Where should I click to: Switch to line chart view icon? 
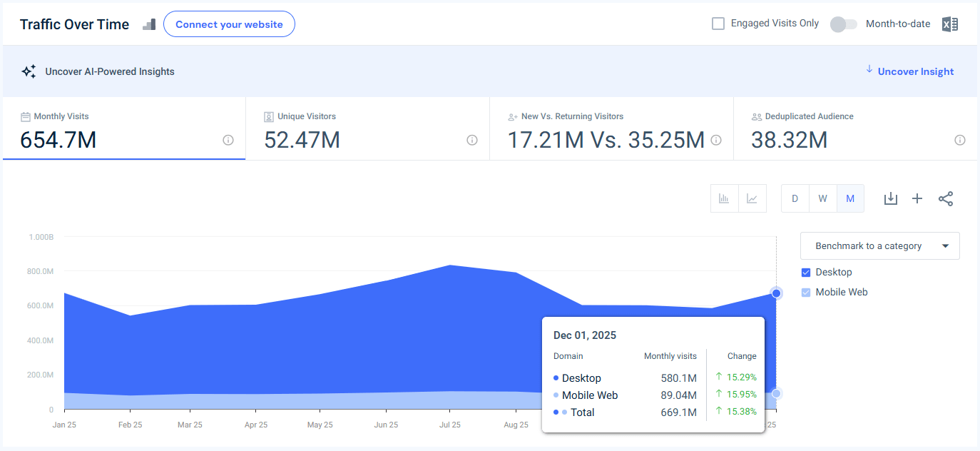pos(752,198)
